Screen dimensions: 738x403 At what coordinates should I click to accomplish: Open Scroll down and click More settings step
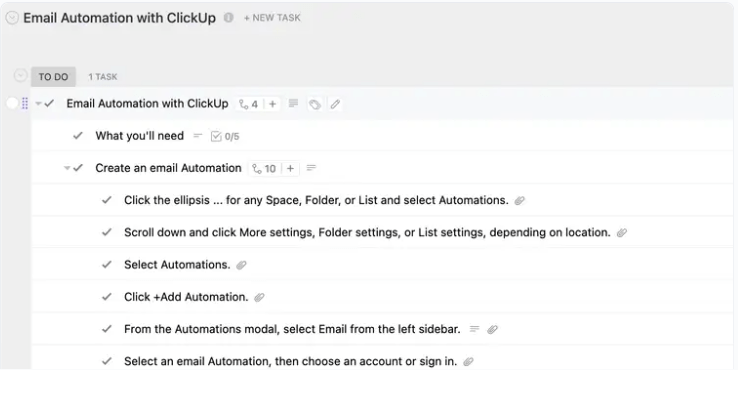tap(367, 233)
